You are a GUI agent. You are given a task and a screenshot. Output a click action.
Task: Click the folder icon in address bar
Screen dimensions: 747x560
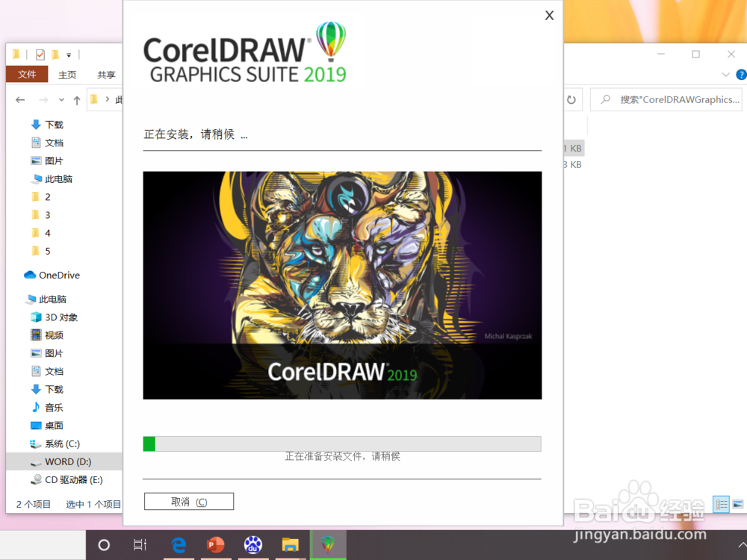tap(94, 99)
